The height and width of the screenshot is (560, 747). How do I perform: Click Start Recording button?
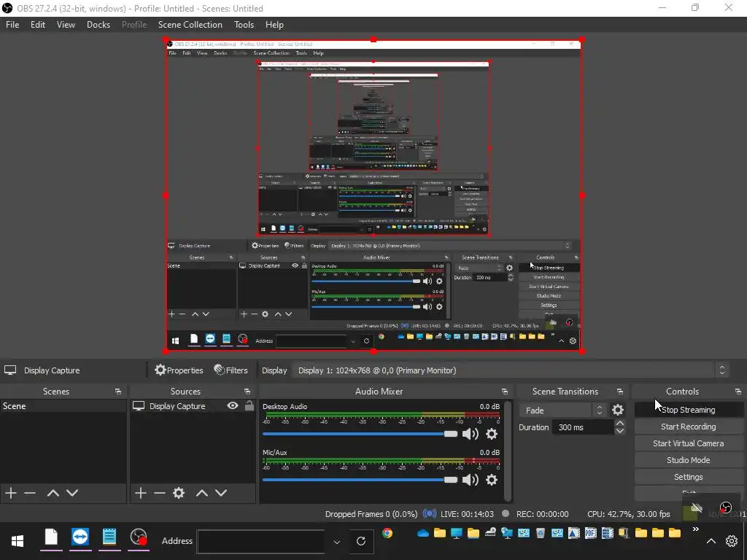click(x=689, y=427)
